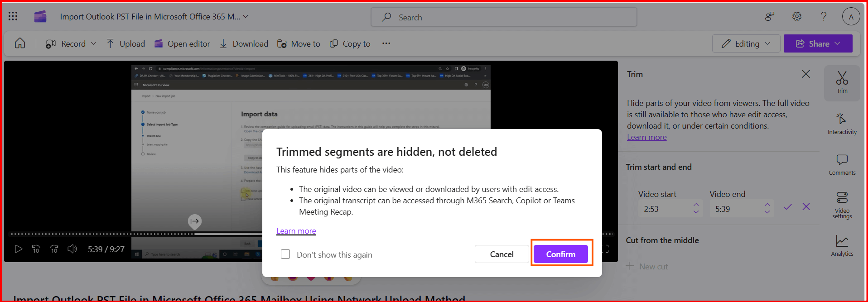Click the trim handle on the timeline
The height and width of the screenshot is (302, 868).
195,221
